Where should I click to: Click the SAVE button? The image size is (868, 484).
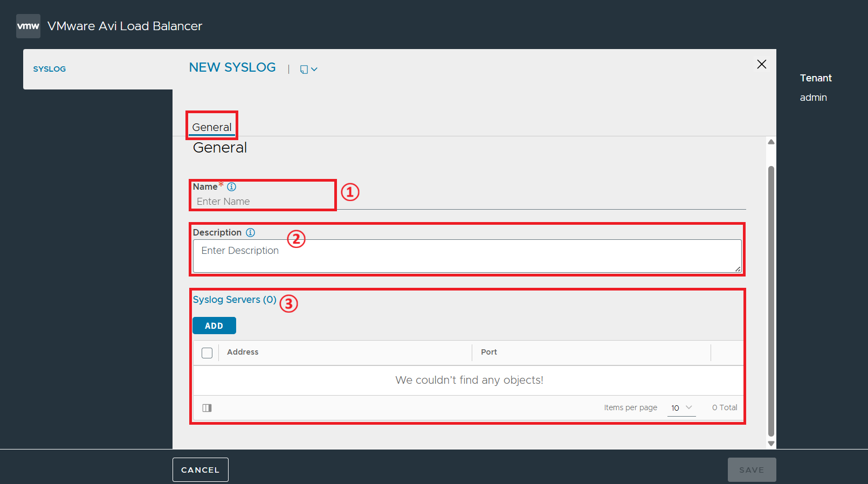coord(752,470)
